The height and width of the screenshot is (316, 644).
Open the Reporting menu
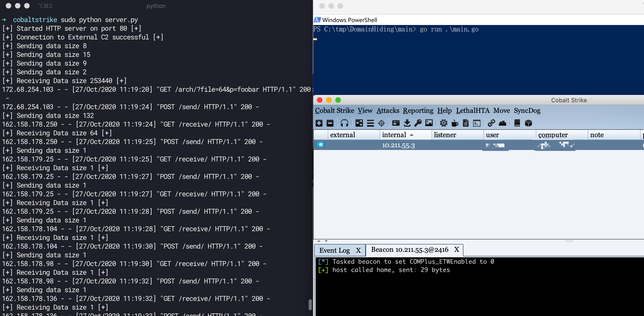coord(418,111)
